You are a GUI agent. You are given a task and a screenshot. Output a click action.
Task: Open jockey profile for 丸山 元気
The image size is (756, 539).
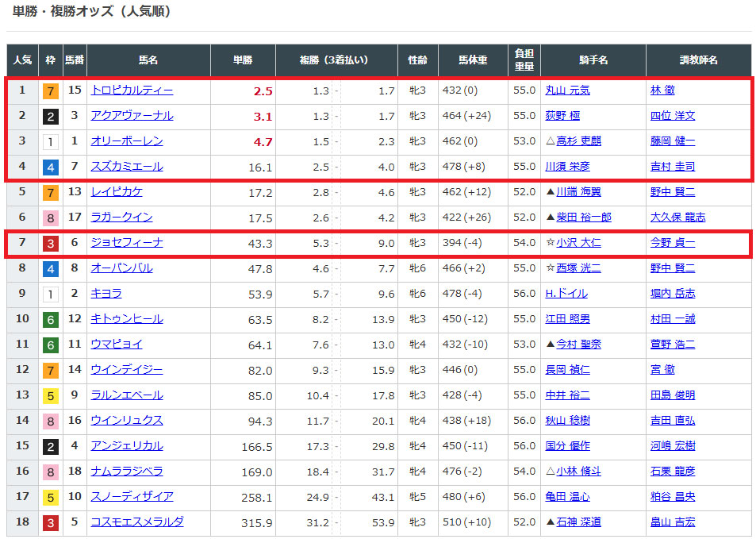pos(567,90)
